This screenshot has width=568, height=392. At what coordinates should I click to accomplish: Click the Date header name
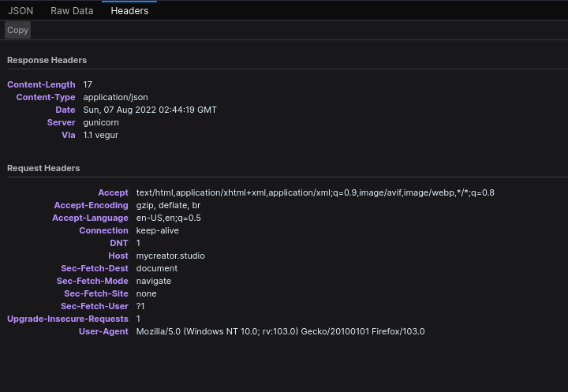tap(65, 110)
